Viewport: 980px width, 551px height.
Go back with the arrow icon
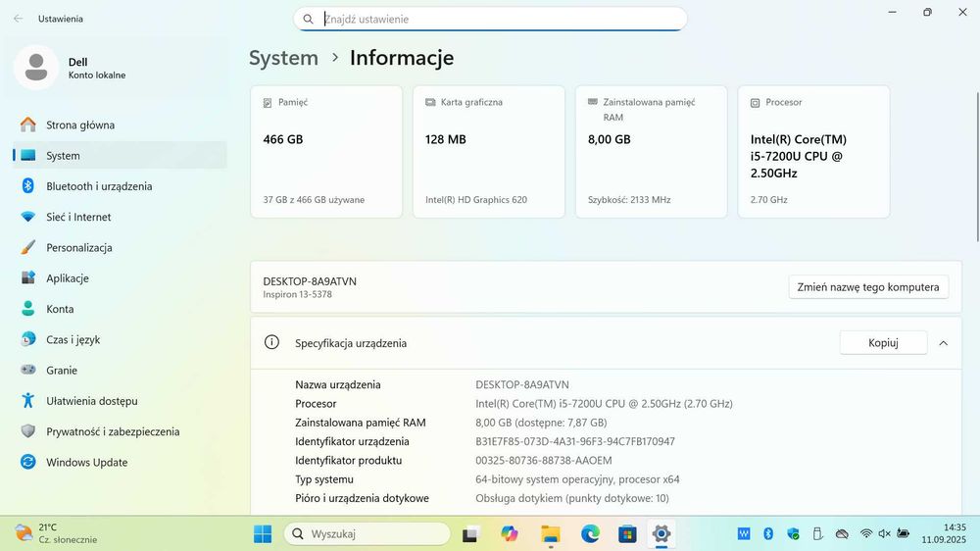pyautogui.click(x=18, y=19)
